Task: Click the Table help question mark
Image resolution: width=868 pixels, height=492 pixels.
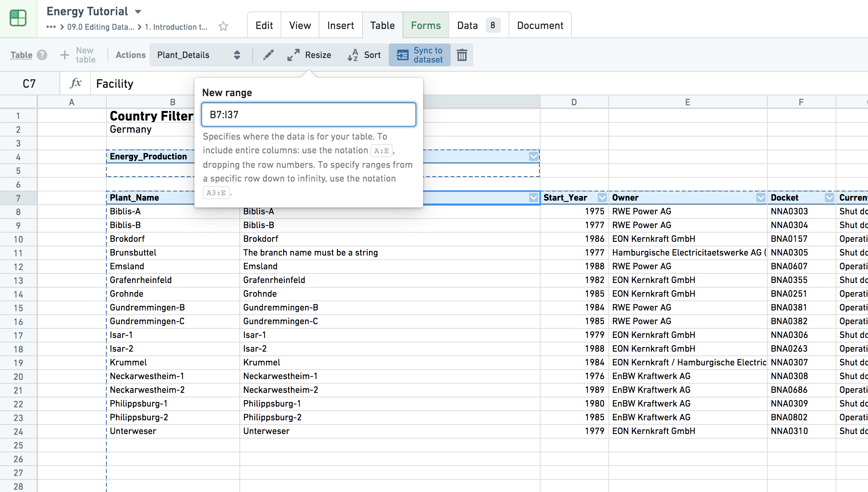Action: [x=42, y=55]
